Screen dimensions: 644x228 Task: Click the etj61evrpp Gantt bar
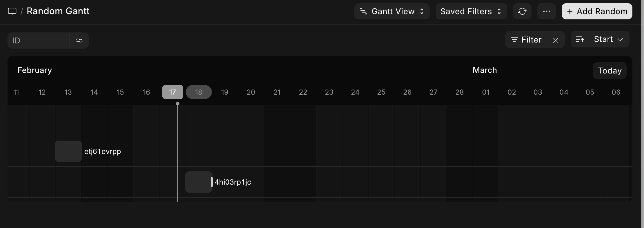pyautogui.click(x=68, y=151)
